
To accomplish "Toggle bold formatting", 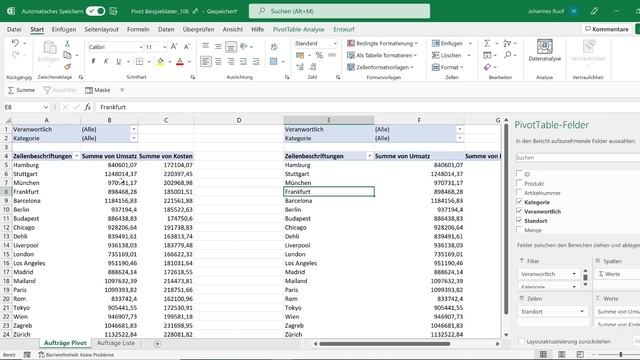I will 93,62.
